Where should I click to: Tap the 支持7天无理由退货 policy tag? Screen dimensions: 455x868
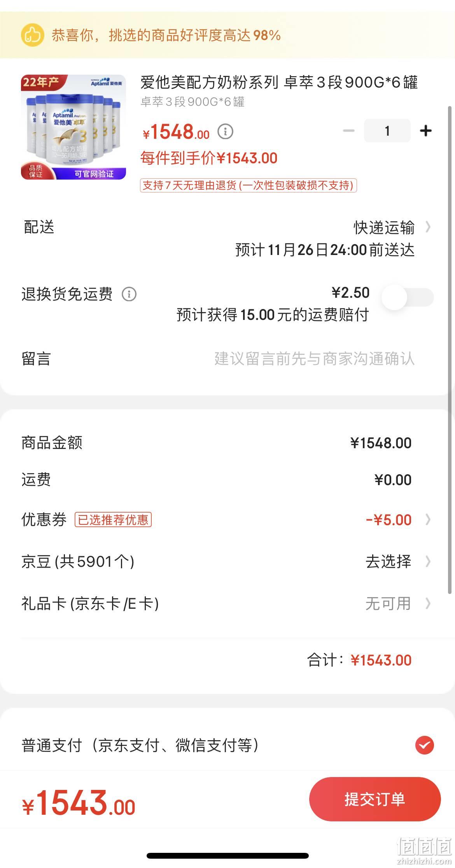pos(248,185)
